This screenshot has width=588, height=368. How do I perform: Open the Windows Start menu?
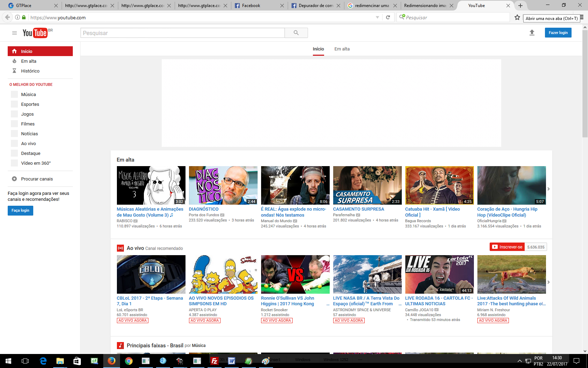[8, 361]
